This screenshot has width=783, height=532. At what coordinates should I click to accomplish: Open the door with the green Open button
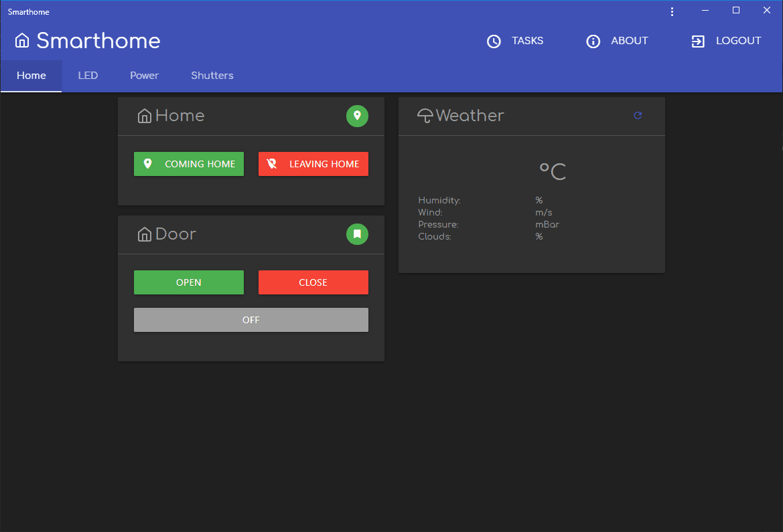(189, 282)
